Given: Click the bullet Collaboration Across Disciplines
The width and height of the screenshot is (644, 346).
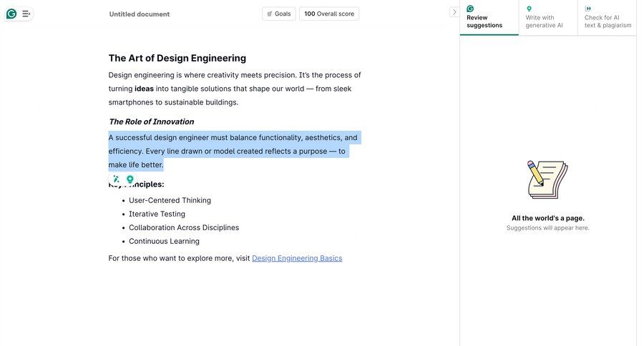Looking at the screenshot, I should tap(184, 227).
